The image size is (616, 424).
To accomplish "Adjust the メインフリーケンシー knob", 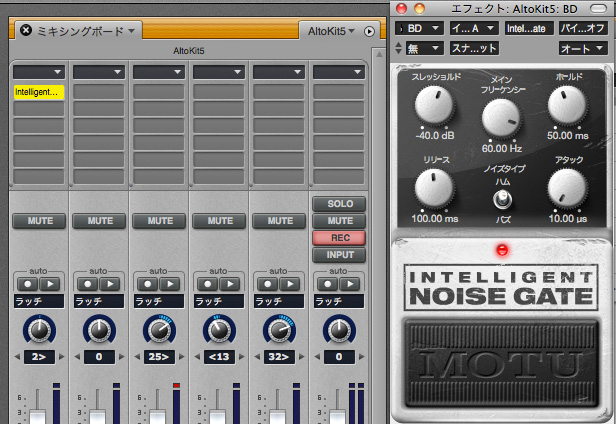I will [x=501, y=118].
